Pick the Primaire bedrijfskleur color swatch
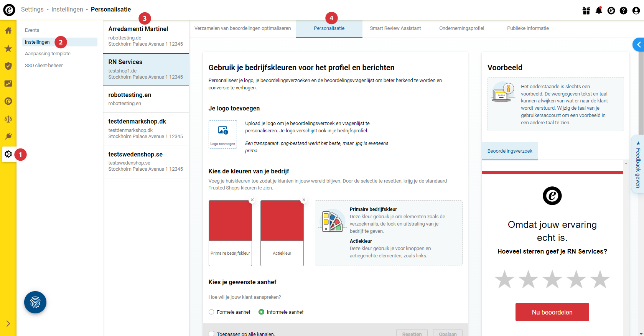 230,221
